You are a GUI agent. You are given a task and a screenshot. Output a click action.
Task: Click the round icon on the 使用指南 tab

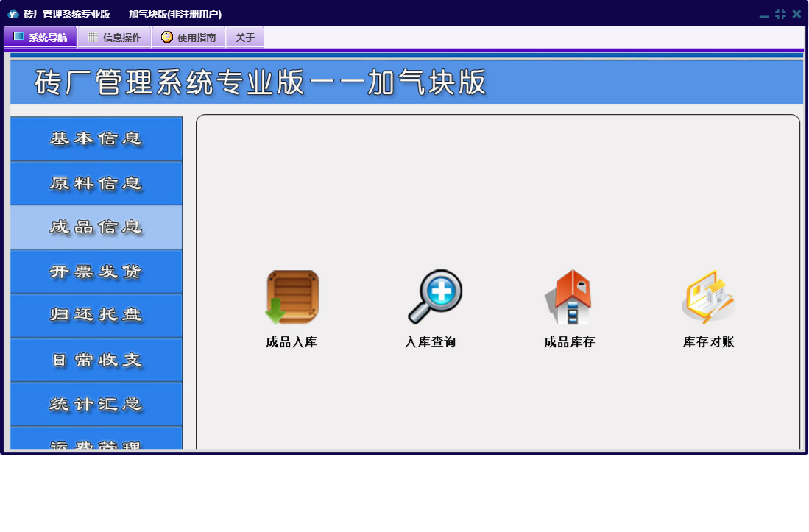[x=166, y=37]
